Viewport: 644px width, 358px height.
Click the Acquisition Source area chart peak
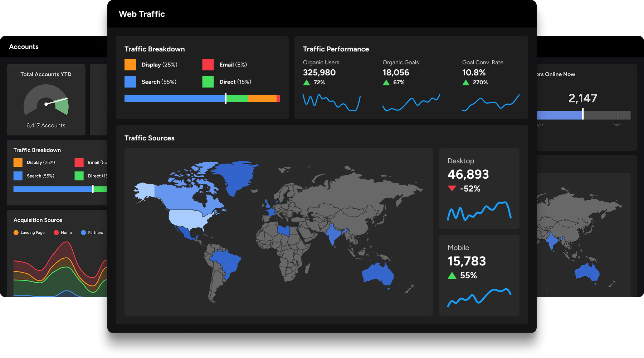[66, 243]
